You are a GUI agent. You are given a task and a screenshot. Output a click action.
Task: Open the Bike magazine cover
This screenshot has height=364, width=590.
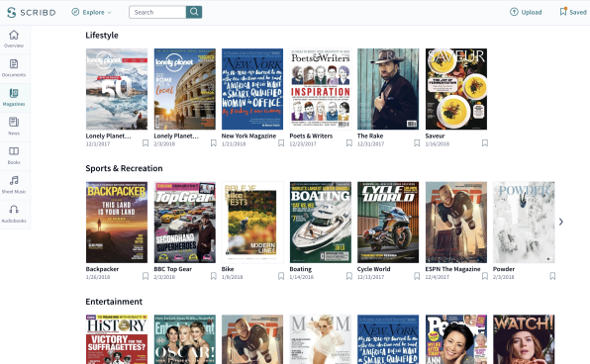coord(252,223)
